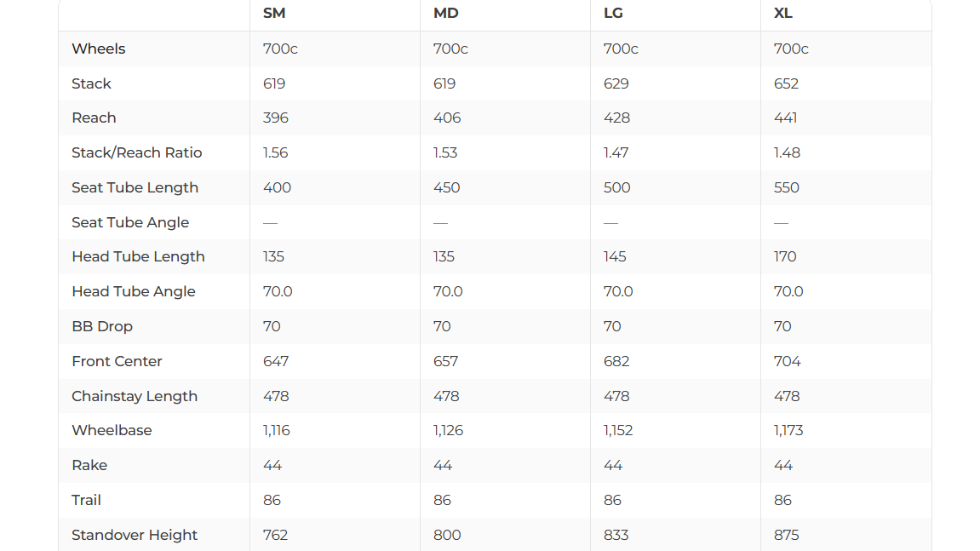Select the LG size column header
Viewport: 980px width, 551px height.
click(613, 14)
